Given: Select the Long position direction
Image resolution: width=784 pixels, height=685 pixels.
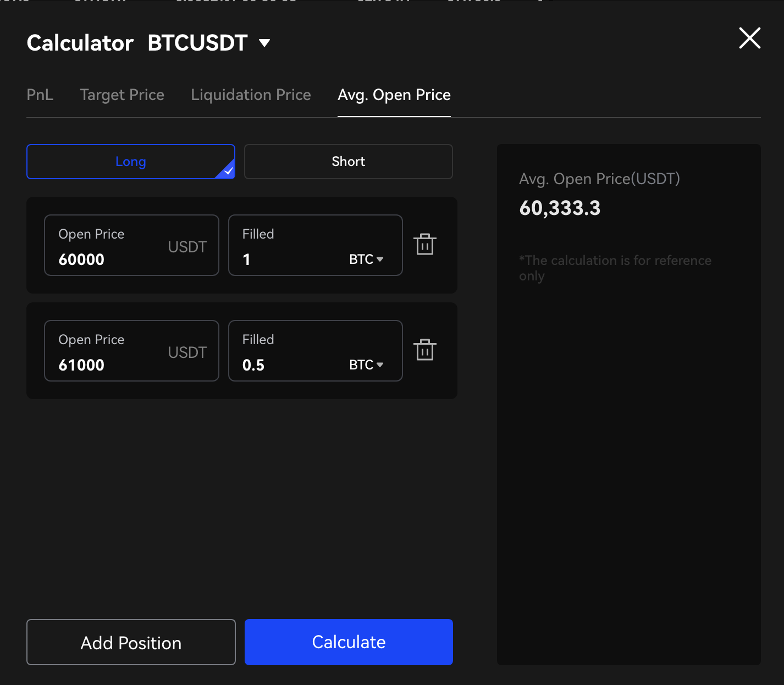Looking at the screenshot, I should [x=131, y=162].
